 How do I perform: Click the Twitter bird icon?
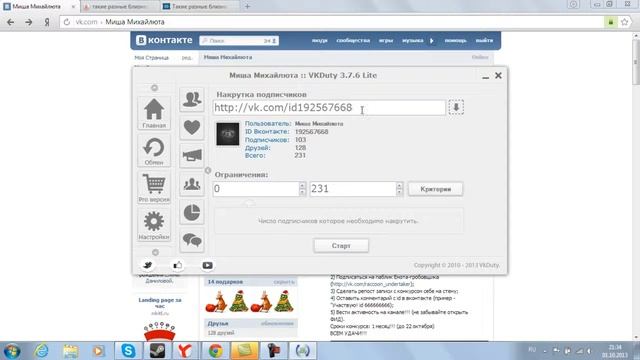[x=148, y=265]
